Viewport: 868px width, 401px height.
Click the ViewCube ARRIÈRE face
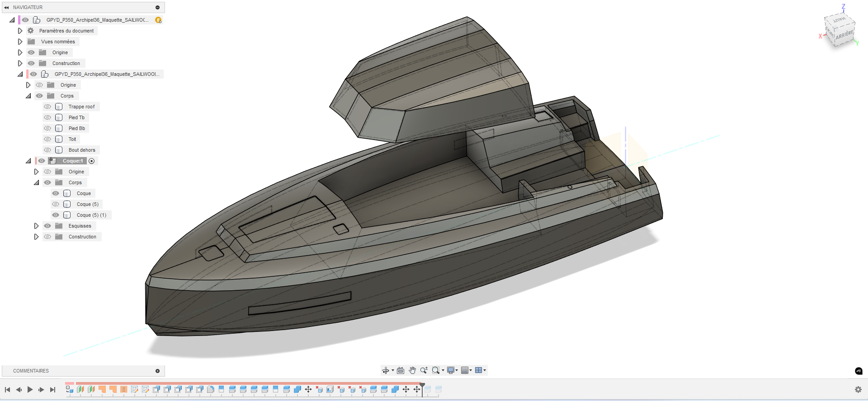(844, 35)
